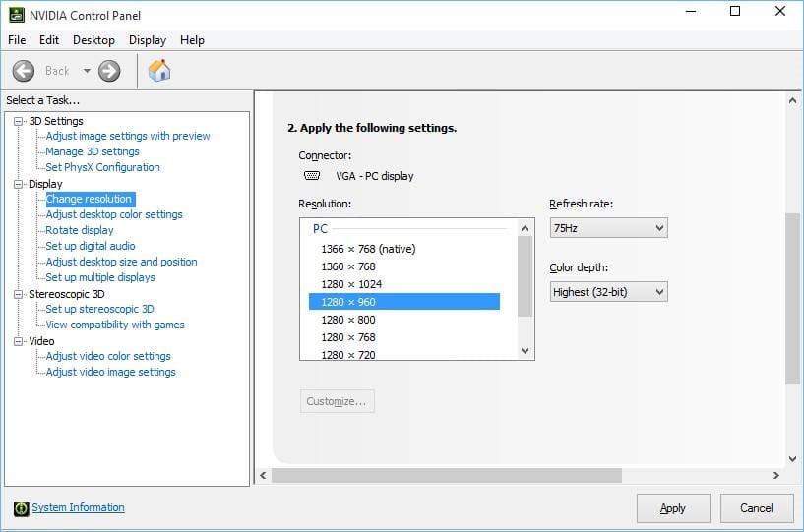
Task: Open the Edit menu
Action: [x=49, y=40]
